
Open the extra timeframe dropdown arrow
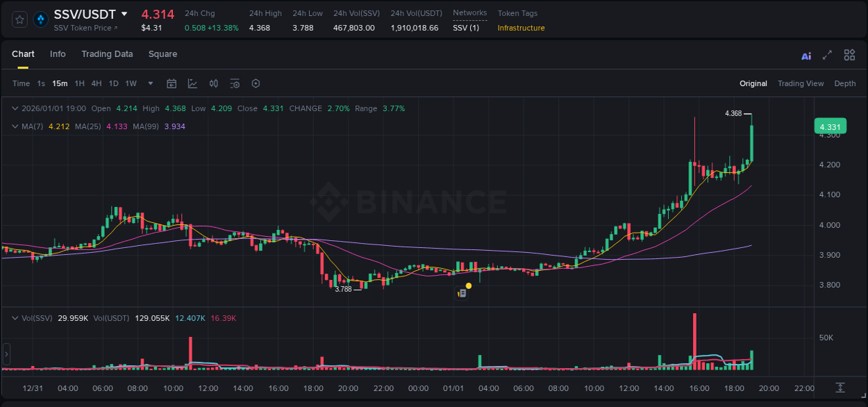(149, 83)
